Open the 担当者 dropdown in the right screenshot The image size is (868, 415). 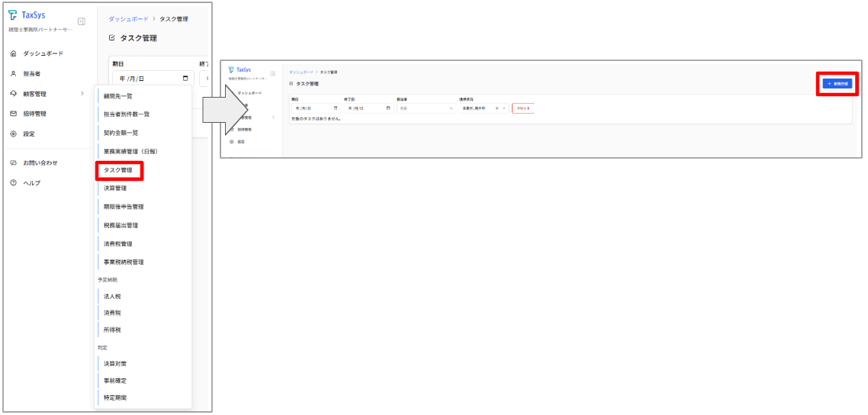tap(426, 108)
